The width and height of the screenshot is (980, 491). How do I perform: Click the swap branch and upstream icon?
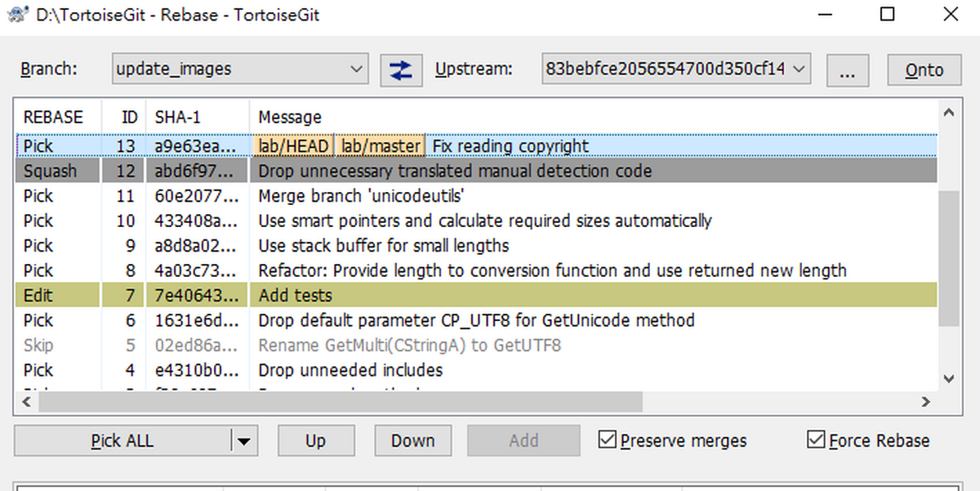point(400,70)
